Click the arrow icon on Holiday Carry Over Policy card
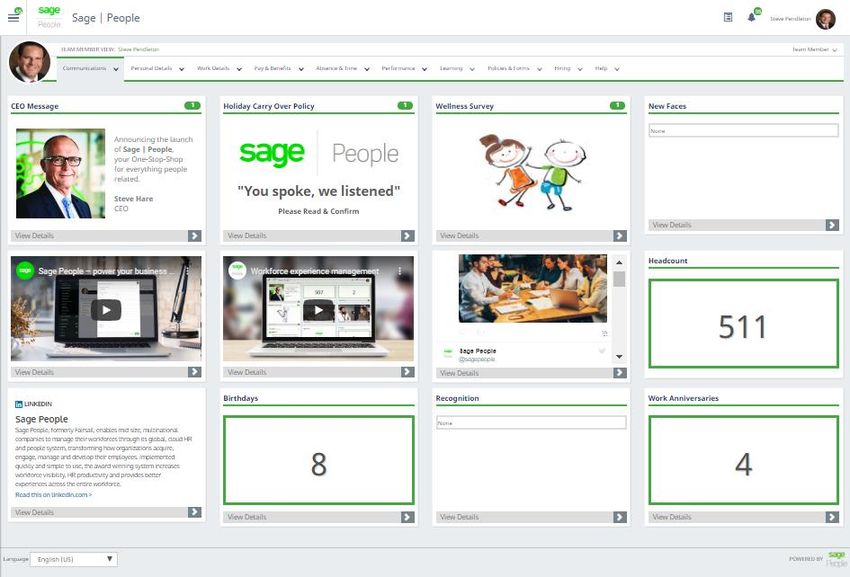850x577 pixels. [x=408, y=236]
